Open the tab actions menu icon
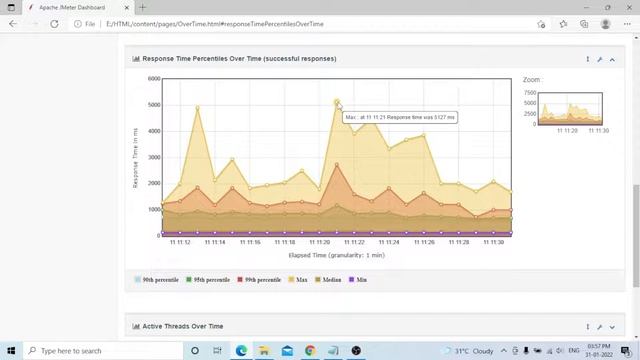The height and width of the screenshot is (360, 640). point(11,7)
